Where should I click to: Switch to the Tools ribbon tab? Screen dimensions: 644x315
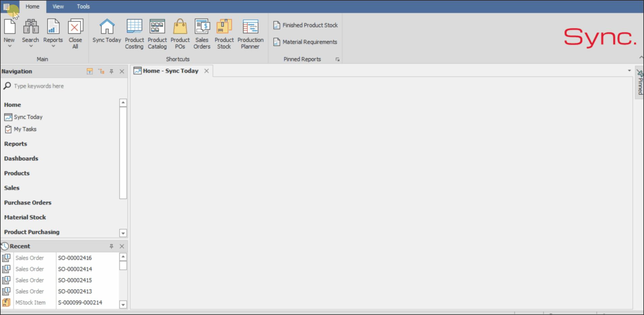[x=83, y=6]
